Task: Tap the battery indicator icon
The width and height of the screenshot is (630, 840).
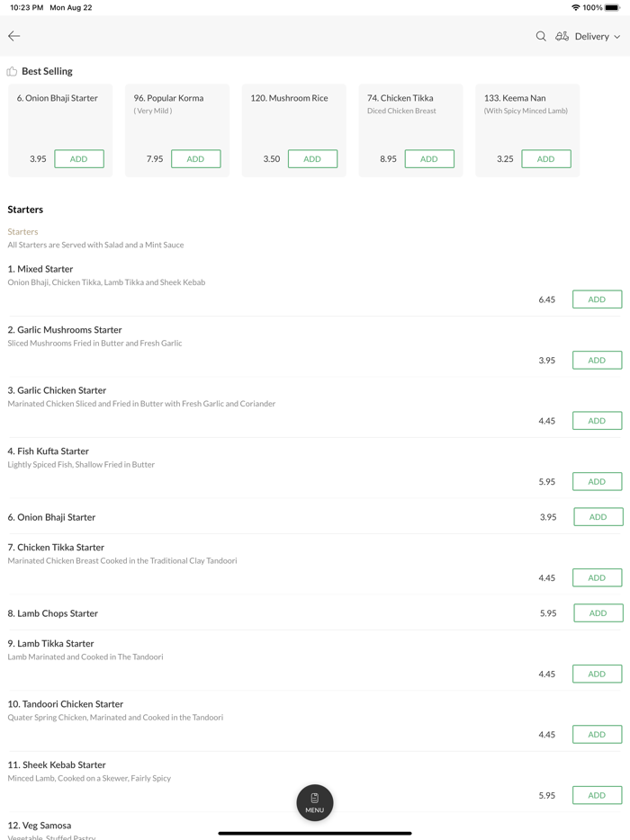Action: click(x=612, y=7)
